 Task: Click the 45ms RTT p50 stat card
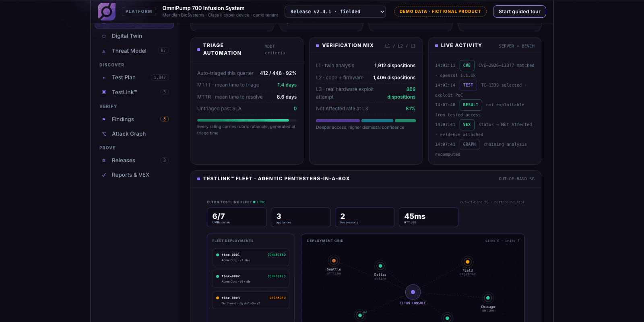(x=429, y=217)
